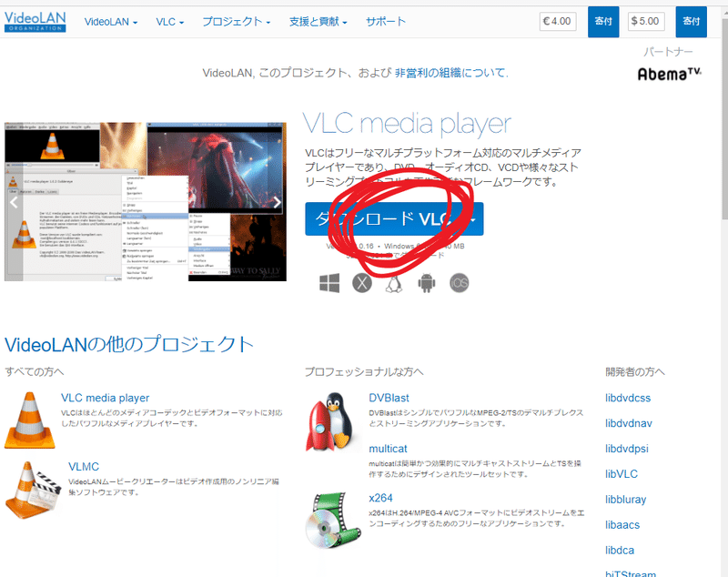Open the DVBlast project link
This screenshot has width=728, height=577.
click(x=389, y=398)
